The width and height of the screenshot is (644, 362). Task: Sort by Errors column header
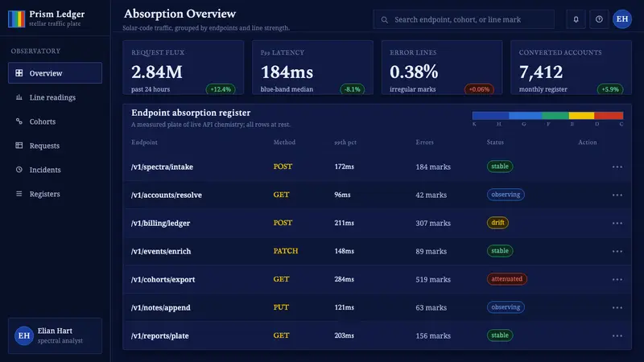click(424, 142)
